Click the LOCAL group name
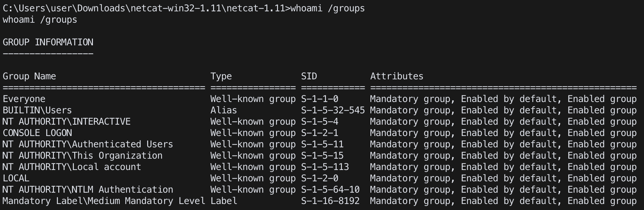The image size is (644, 210). [16, 178]
